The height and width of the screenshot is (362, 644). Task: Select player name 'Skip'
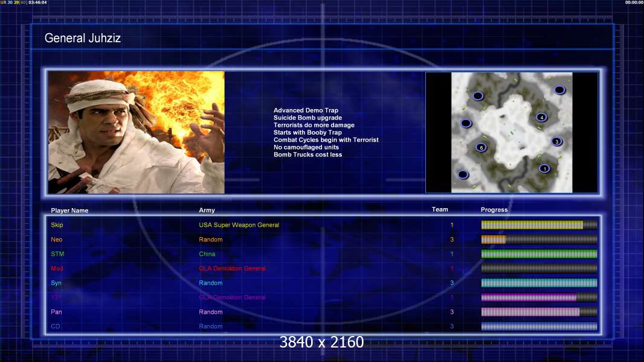[57, 224]
